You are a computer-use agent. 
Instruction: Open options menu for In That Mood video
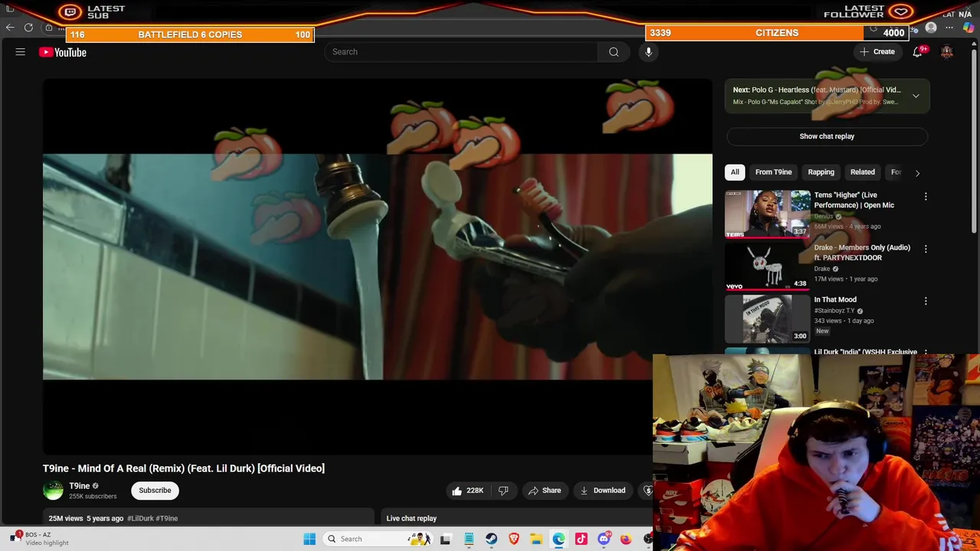(x=926, y=301)
